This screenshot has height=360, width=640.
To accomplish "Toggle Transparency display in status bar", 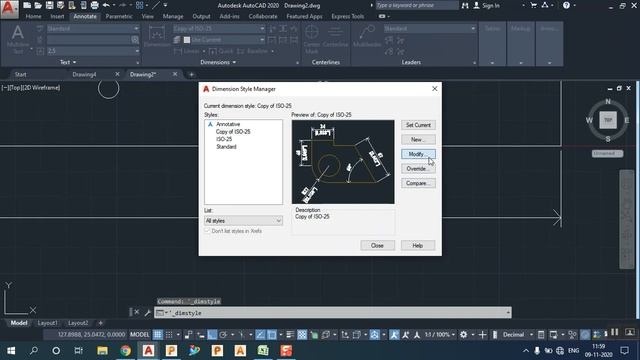I will (x=302, y=335).
